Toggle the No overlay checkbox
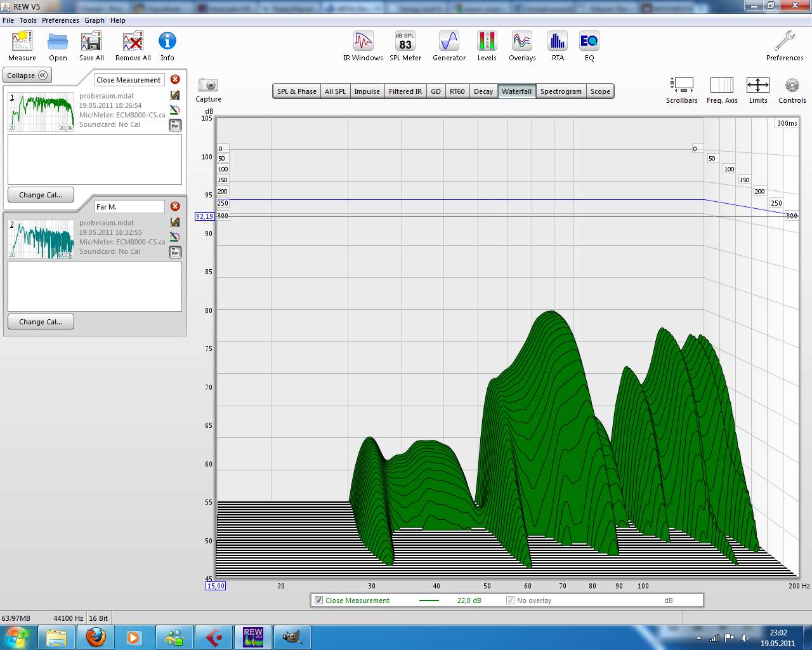 coord(510,600)
